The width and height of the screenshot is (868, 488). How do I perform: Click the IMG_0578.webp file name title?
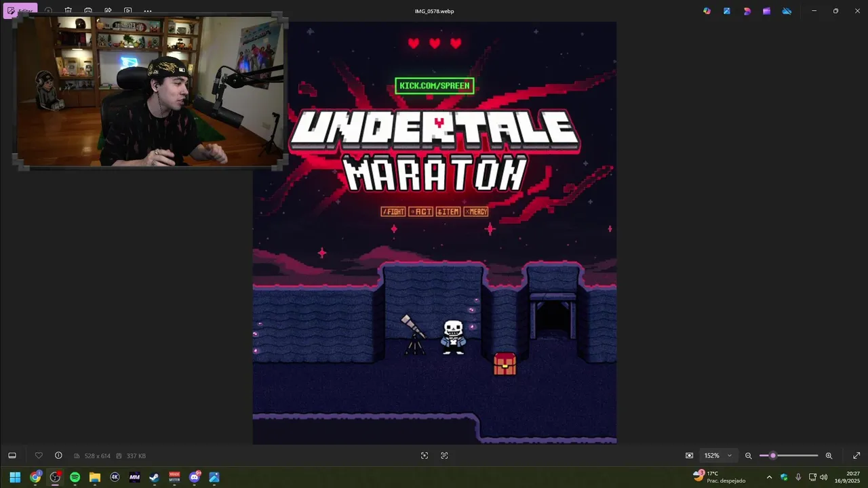pyautogui.click(x=434, y=11)
